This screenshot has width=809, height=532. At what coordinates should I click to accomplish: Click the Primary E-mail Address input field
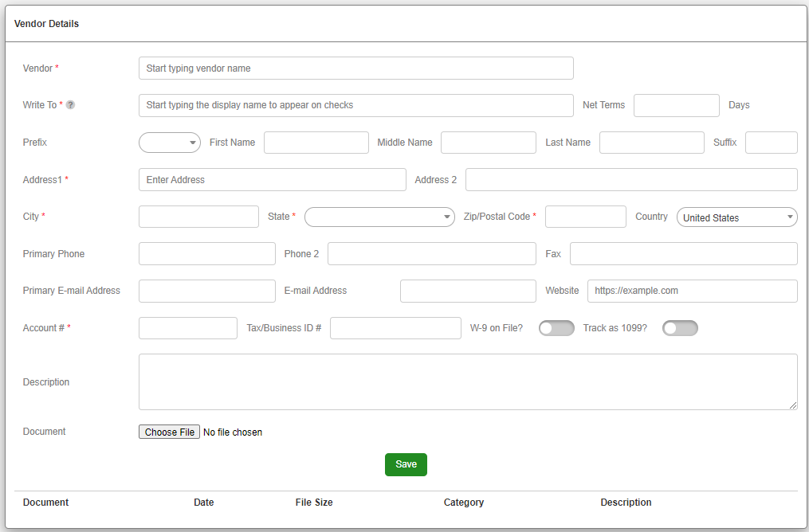[207, 291]
